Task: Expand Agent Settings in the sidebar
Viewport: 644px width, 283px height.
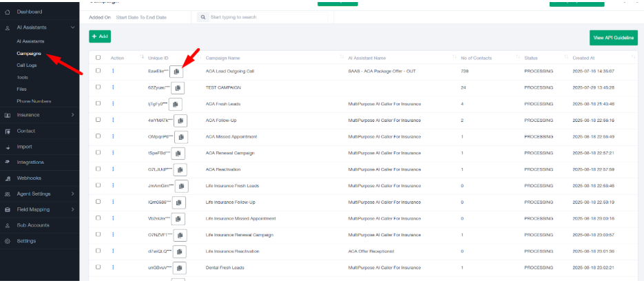Action: pyautogui.click(x=73, y=193)
